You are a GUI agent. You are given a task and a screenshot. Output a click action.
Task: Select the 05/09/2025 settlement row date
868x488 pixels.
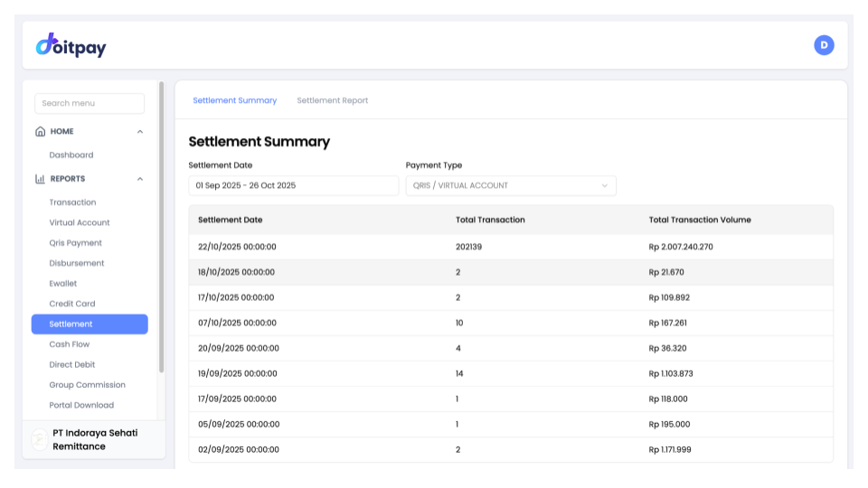point(239,425)
